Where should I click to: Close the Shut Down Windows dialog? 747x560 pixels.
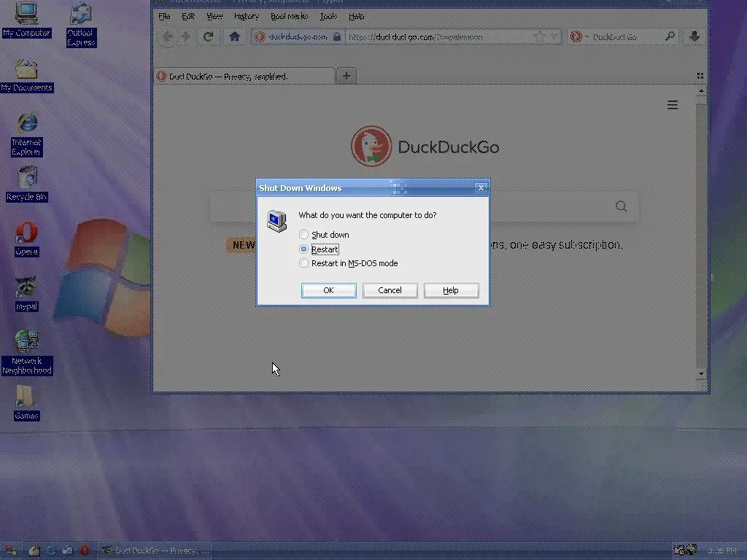[481, 188]
